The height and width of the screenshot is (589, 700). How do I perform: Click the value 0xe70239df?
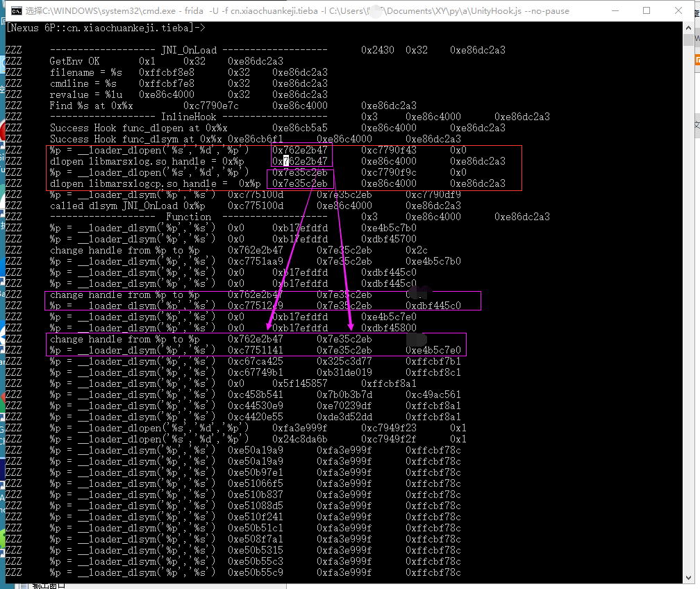coord(344,406)
